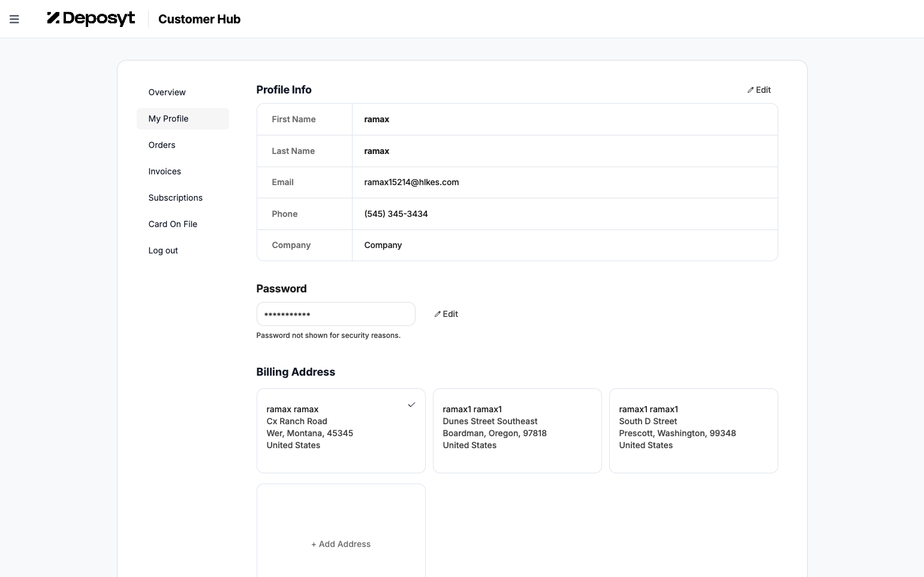Click the First Name value ramax

377,119
